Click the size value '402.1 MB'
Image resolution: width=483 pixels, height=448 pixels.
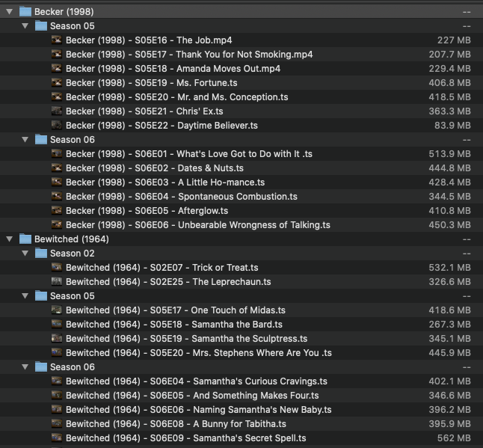(x=450, y=381)
